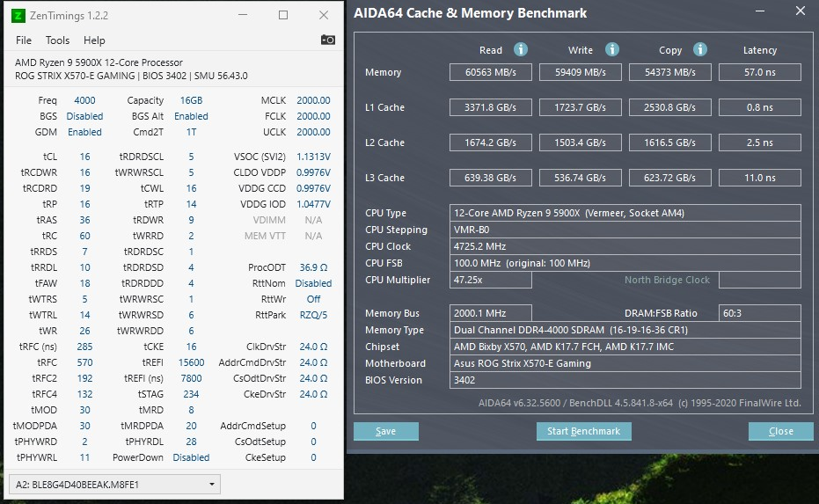Click the Start Benchmark button
This screenshot has height=504, width=819.
[x=583, y=431]
